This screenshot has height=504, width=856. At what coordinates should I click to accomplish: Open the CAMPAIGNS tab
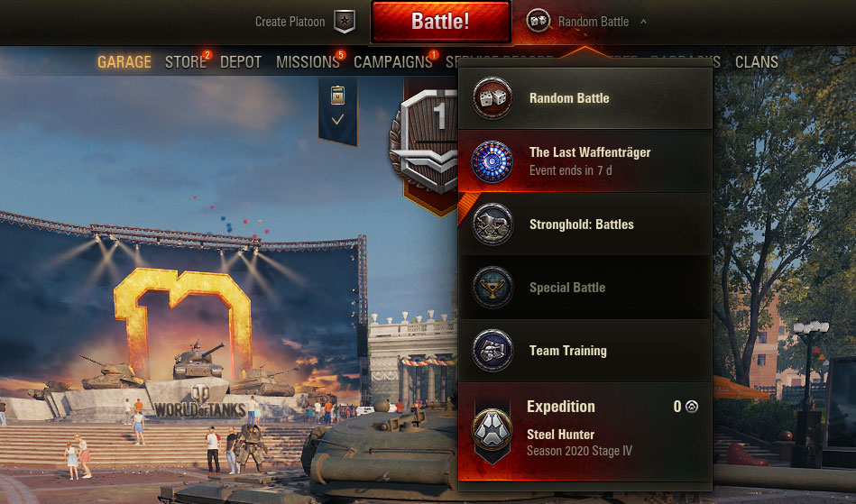(393, 61)
